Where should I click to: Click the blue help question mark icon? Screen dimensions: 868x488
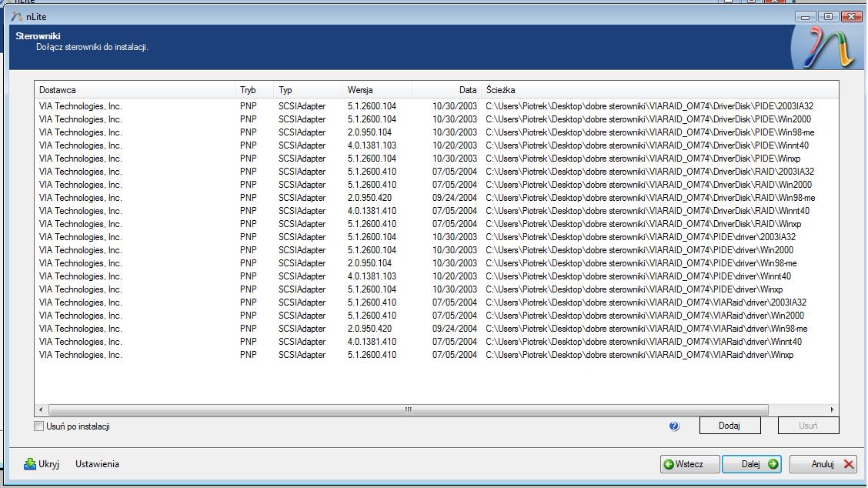point(673,426)
